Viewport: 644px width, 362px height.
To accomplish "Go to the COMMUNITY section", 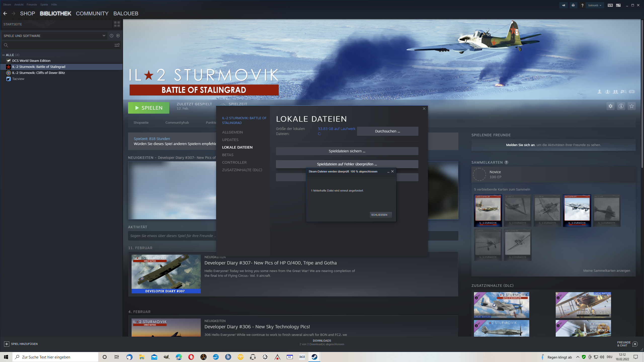I will tap(92, 14).
